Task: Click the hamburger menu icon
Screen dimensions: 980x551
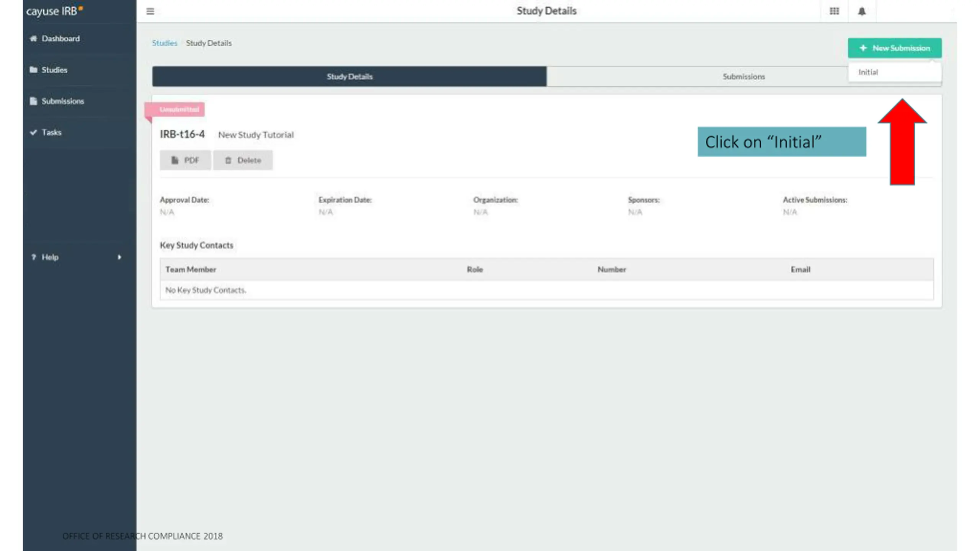Action: point(150,11)
